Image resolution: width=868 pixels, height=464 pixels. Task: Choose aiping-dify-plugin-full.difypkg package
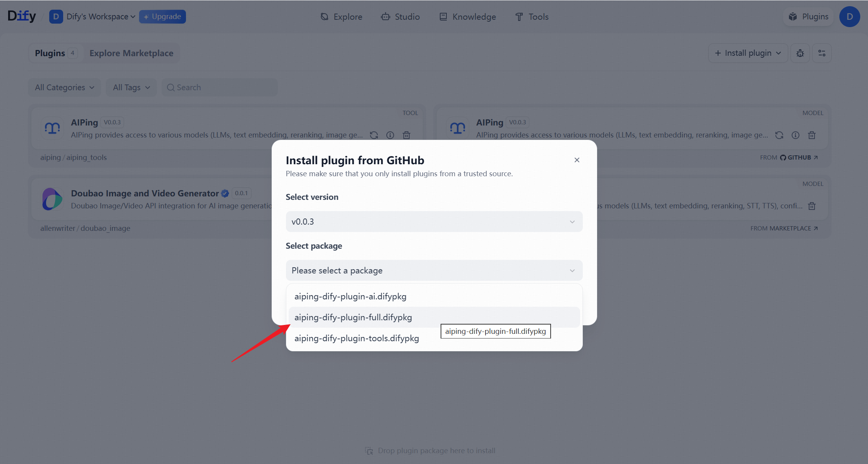coord(353,317)
